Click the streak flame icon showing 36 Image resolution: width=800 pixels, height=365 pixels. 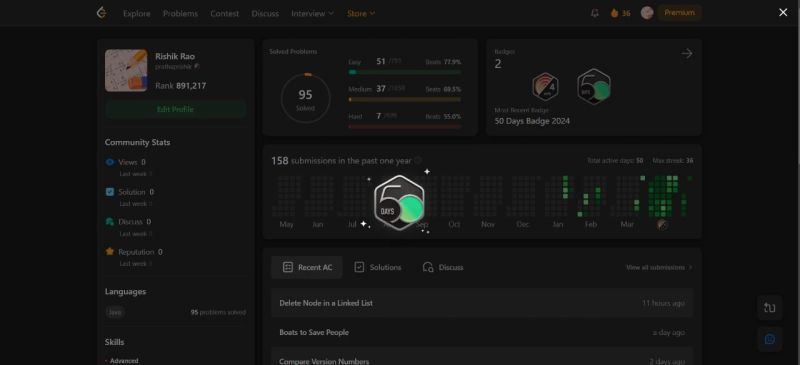(x=615, y=13)
